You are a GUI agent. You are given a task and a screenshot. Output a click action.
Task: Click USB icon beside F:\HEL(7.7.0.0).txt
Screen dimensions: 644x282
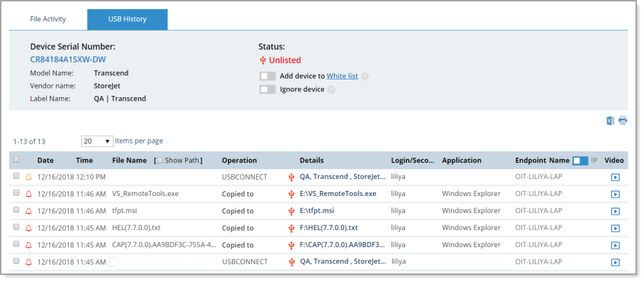(x=292, y=228)
